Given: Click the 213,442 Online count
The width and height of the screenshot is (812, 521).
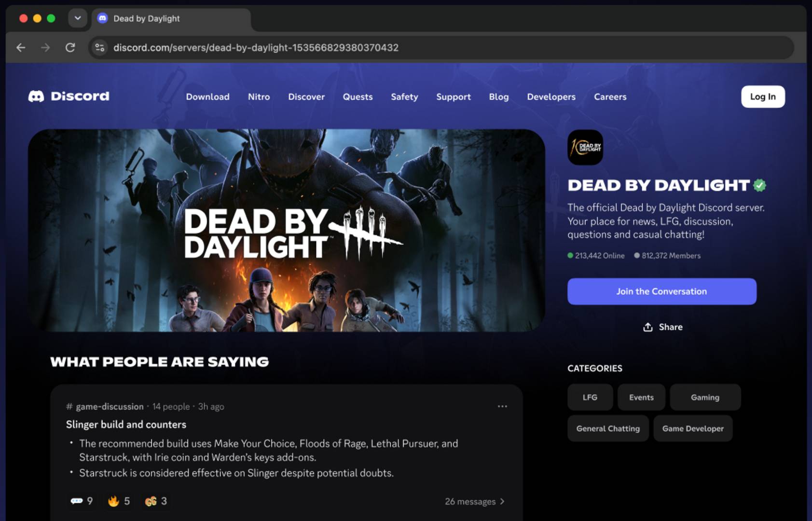Looking at the screenshot, I should click(596, 256).
